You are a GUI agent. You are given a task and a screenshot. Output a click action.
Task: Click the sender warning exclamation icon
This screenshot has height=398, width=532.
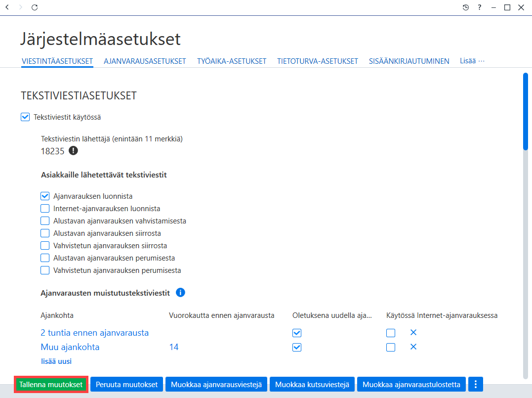73,150
